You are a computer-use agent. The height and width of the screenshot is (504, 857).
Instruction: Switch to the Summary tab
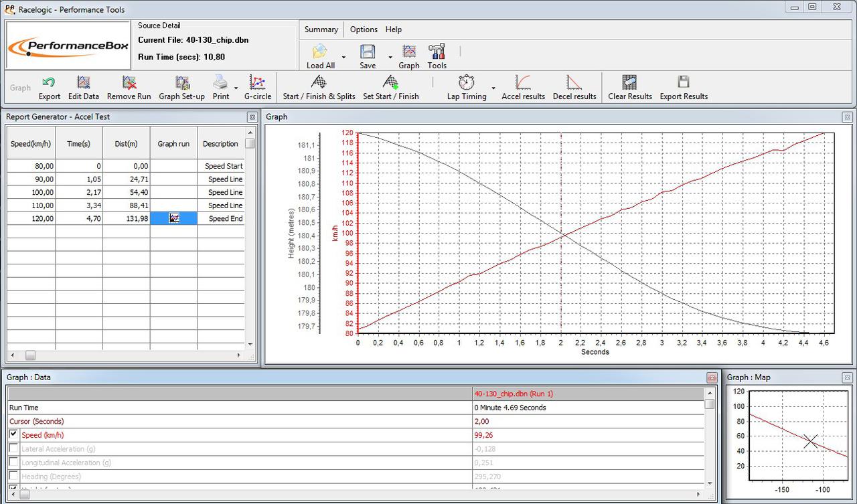point(321,29)
